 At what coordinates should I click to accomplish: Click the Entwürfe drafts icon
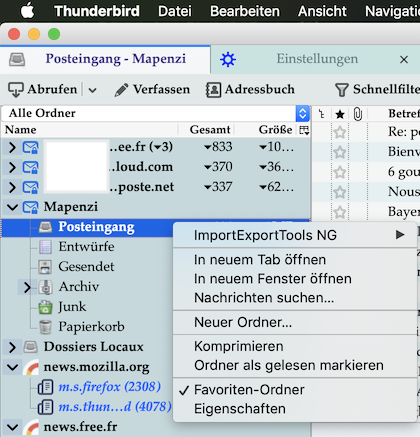pos(45,247)
